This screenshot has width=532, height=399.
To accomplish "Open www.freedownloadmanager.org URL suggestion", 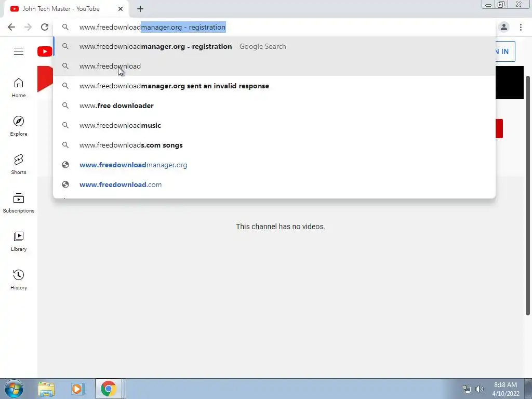I will pyautogui.click(x=274, y=165).
